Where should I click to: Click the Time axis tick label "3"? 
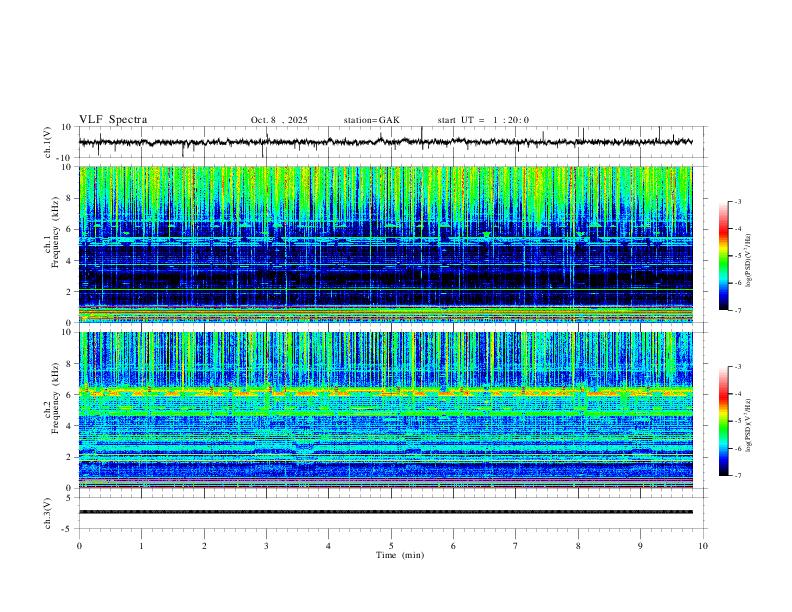tap(266, 546)
